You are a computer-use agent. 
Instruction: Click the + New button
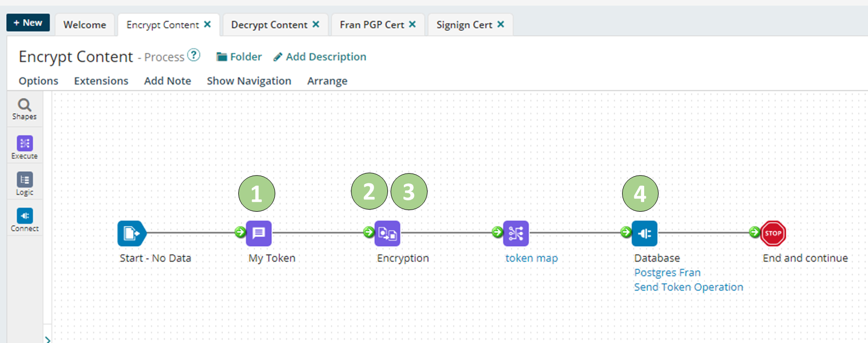pyautogui.click(x=28, y=22)
